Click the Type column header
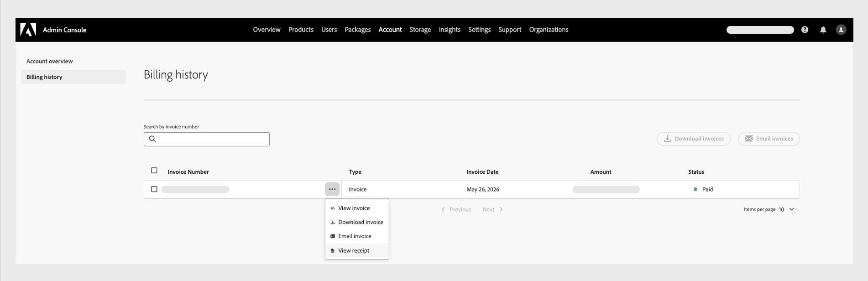The width and height of the screenshot is (868, 281). coord(355,172)
